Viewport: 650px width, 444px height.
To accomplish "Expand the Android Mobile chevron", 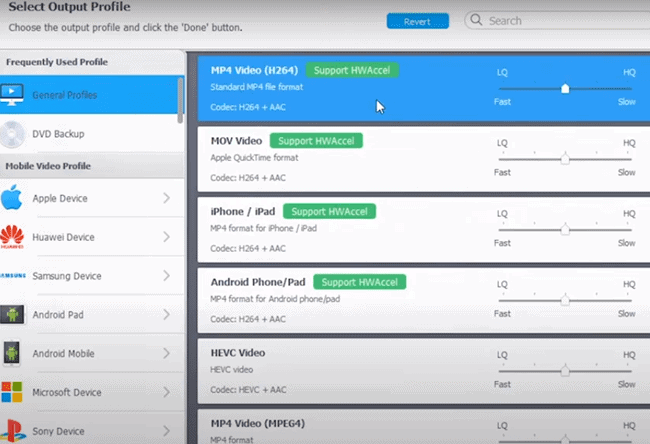I will 166,353.
